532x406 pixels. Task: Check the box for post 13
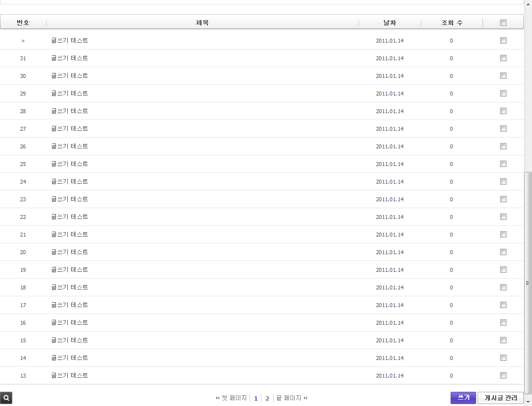(x=503, y=376)
